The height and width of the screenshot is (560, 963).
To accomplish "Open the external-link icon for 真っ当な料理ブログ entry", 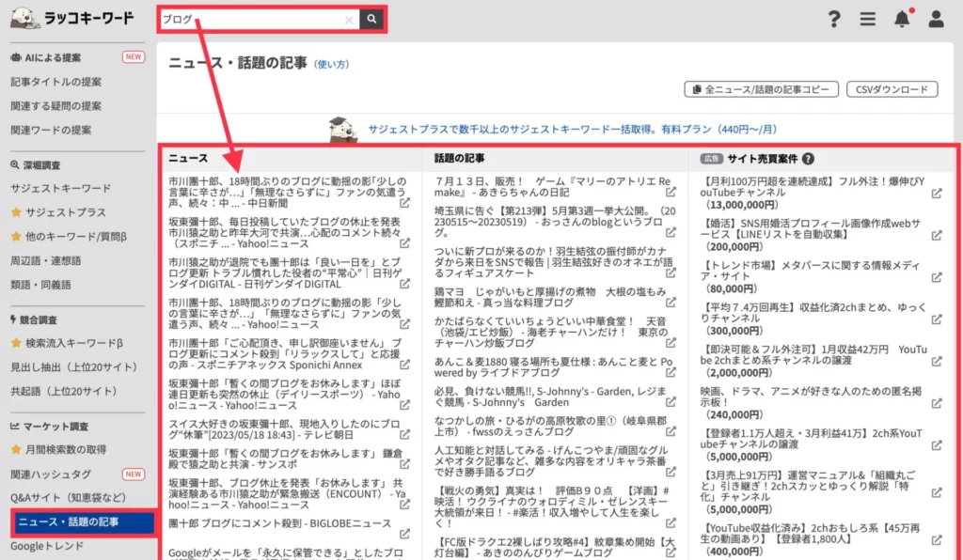I will click(671, 303).
